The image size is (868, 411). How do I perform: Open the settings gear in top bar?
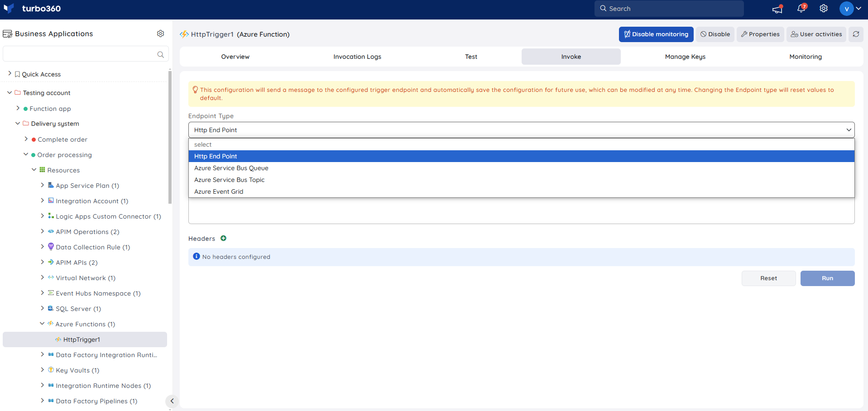click(x=824, y=9)
